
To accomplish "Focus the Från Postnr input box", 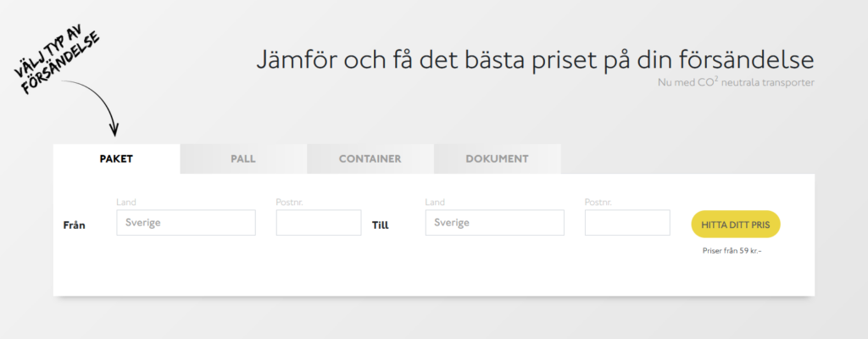I will [319, 223].
